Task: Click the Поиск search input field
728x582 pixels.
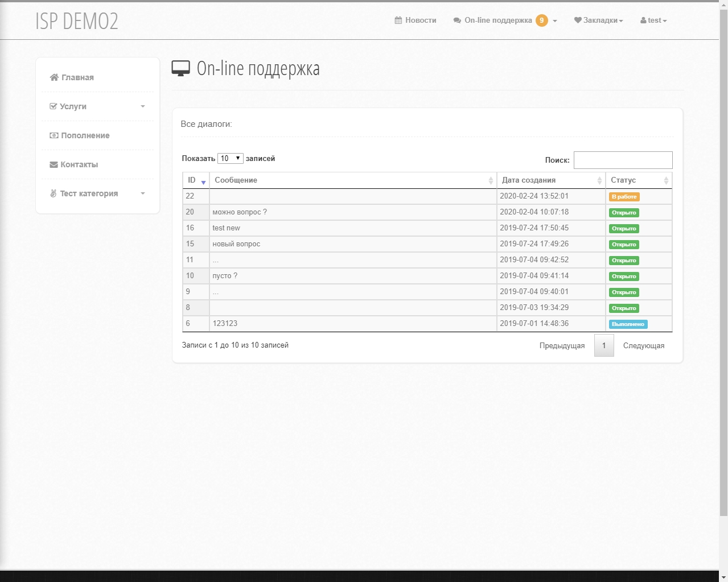Action: pyautogui.click(x=623, y=160)
